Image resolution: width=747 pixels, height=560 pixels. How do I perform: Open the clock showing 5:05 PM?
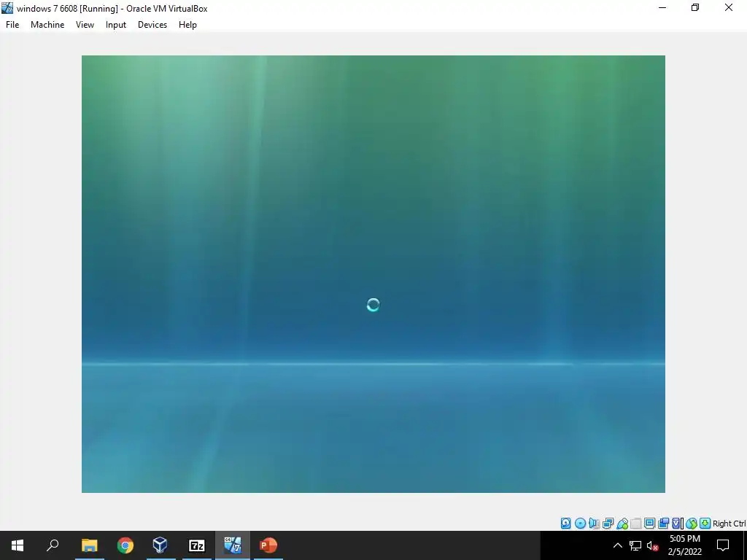coord(684,545)
